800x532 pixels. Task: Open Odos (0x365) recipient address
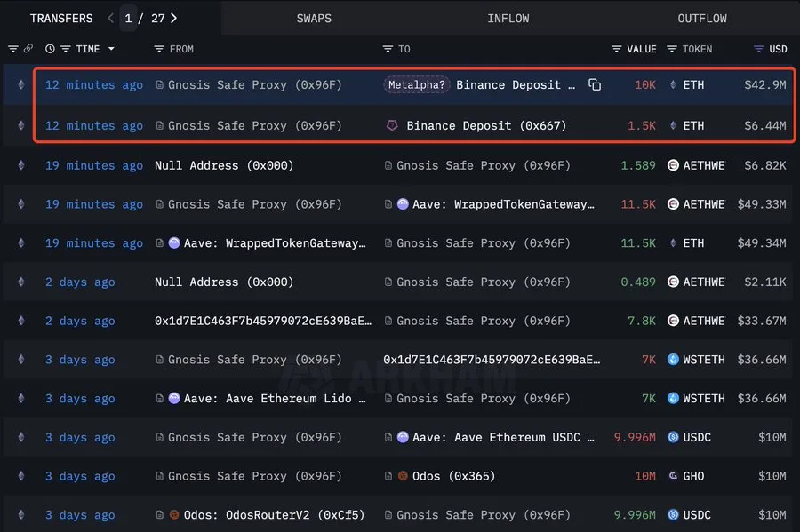pyautogui.click(x=453, y=476)
